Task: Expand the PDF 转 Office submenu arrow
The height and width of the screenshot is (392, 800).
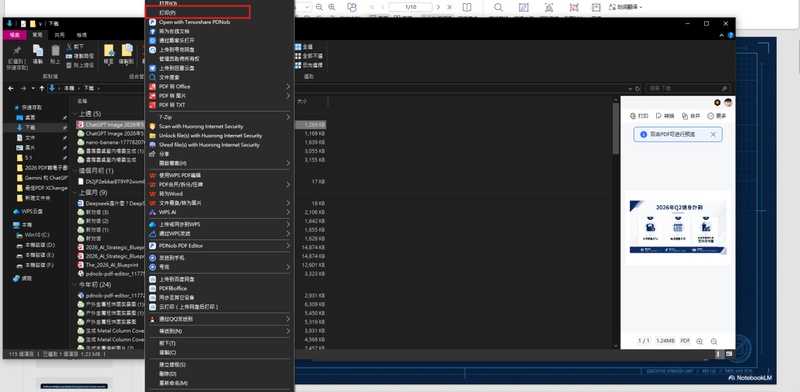Action: (288, 86)
